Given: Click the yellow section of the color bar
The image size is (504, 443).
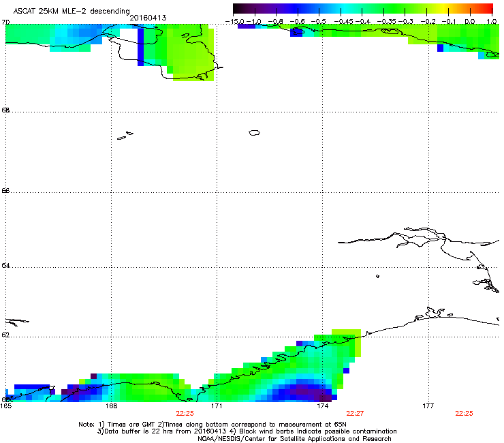Looking at the screenshot, I should (445, 9).
